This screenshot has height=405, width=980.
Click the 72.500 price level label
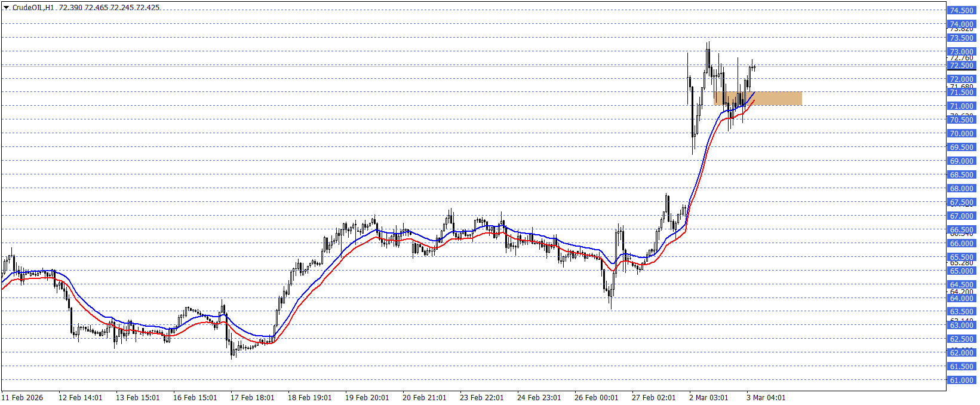(961, 66)
